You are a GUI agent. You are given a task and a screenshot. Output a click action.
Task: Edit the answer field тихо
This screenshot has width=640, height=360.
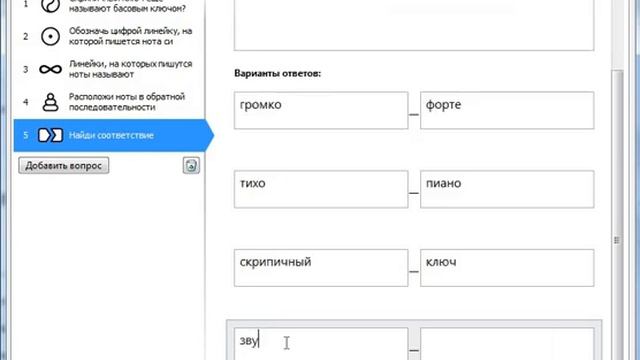point(321,189)
